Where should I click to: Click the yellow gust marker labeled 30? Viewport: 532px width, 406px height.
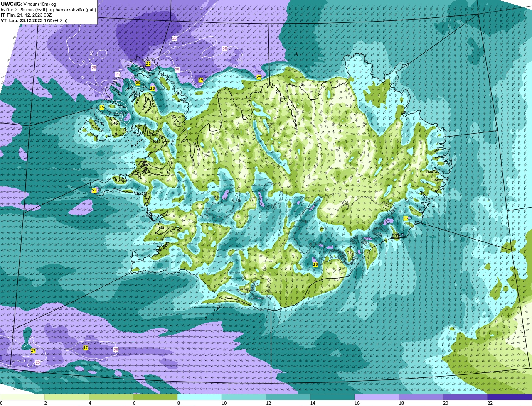[138, 83]
